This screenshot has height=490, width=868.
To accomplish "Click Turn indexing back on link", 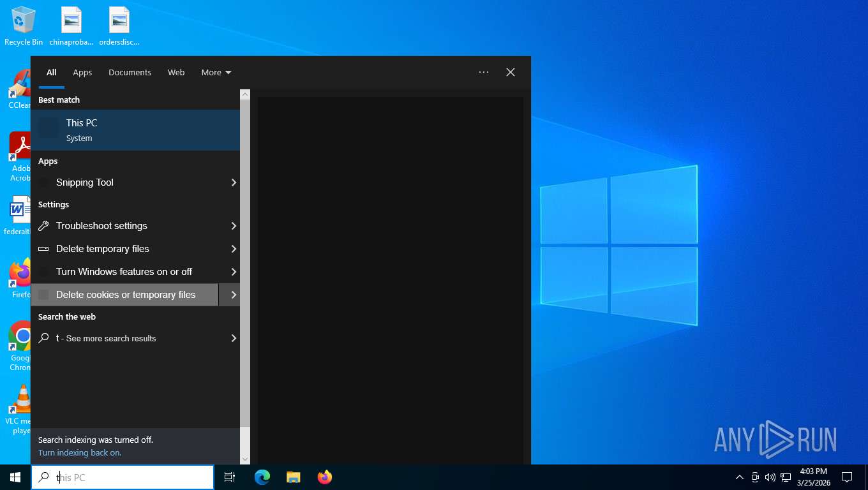I will coord(80,452).
